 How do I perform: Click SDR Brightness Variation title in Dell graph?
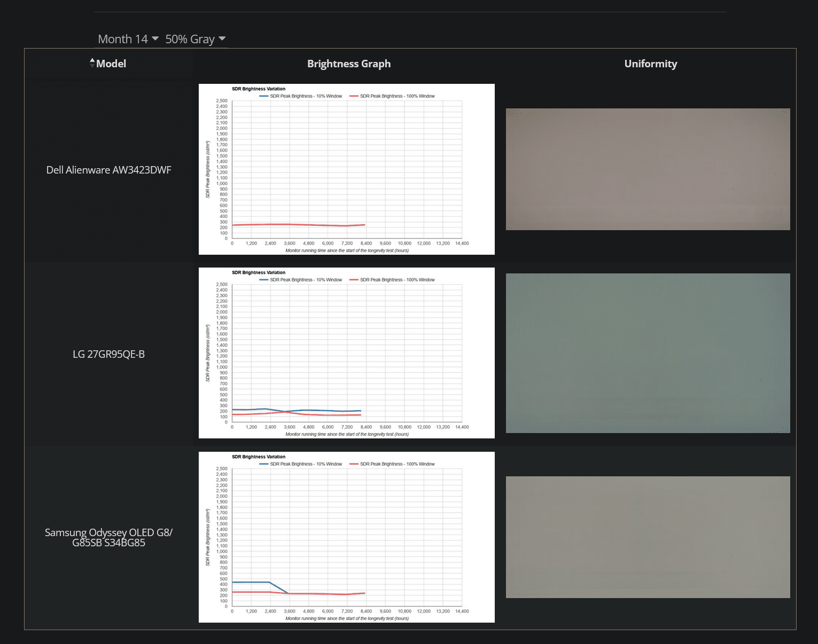[259, 89]
